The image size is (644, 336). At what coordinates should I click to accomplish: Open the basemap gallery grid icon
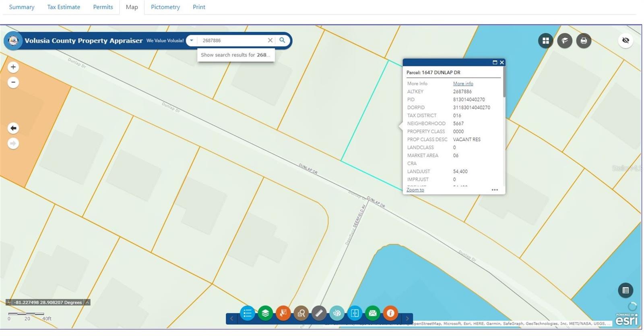[x=546, y=40]
